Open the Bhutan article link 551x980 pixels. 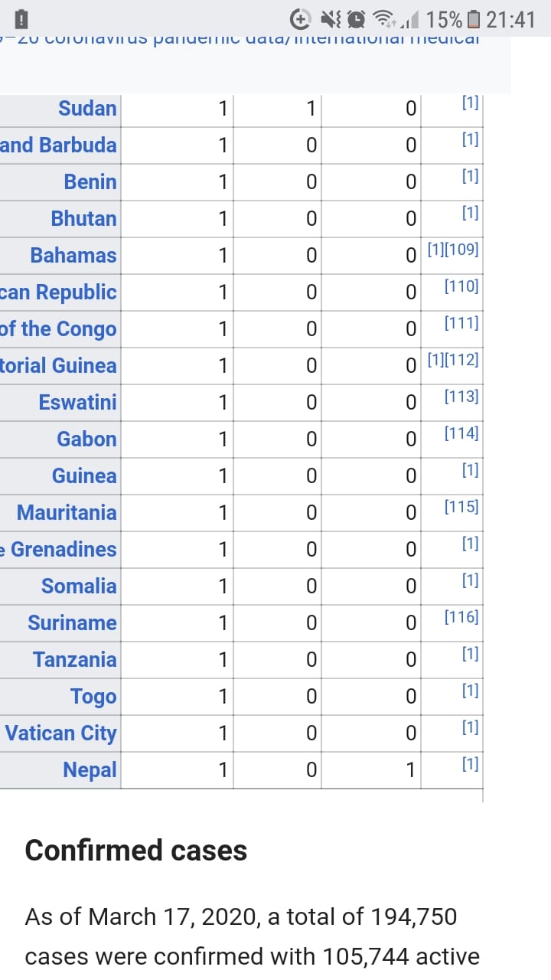coord(83,219)
